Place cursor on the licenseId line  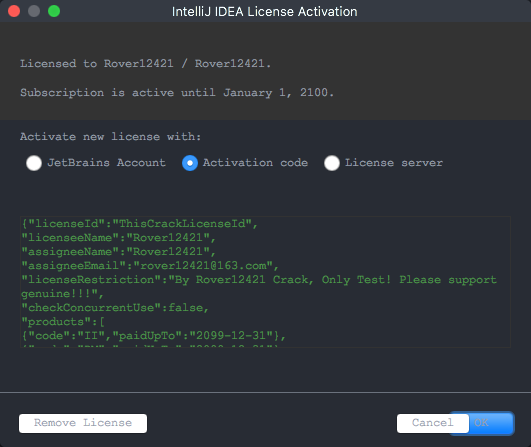[x=140, y=224]
